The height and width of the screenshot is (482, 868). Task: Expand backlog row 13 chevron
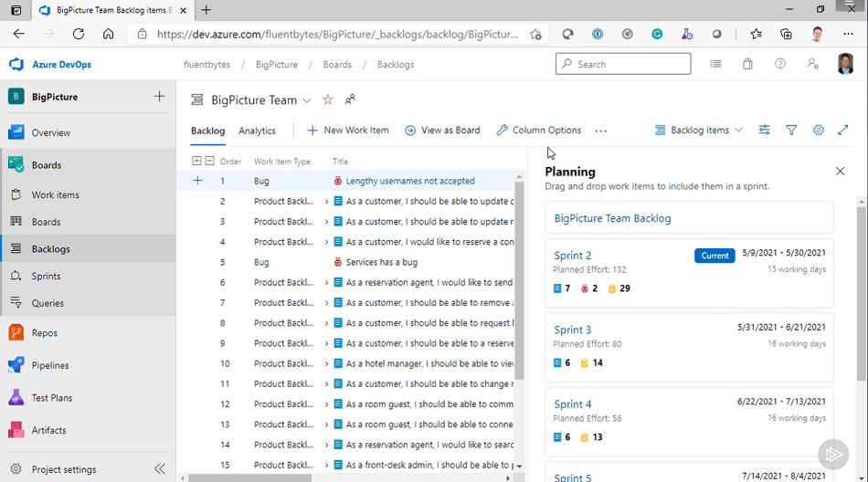click(326, 424)
